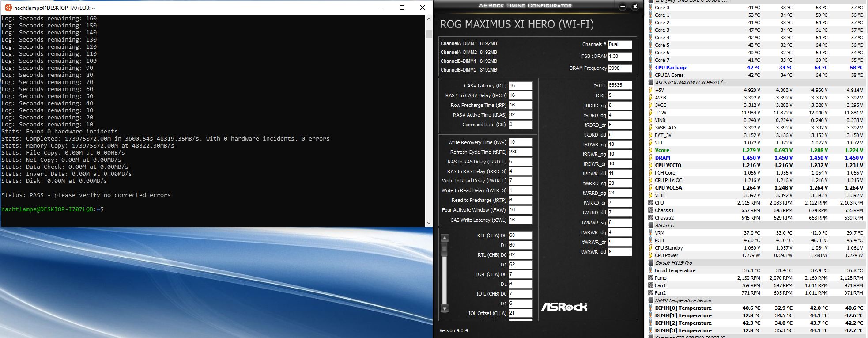Click the RAS# Active Time (tRAS) field

tap(521, 115)
